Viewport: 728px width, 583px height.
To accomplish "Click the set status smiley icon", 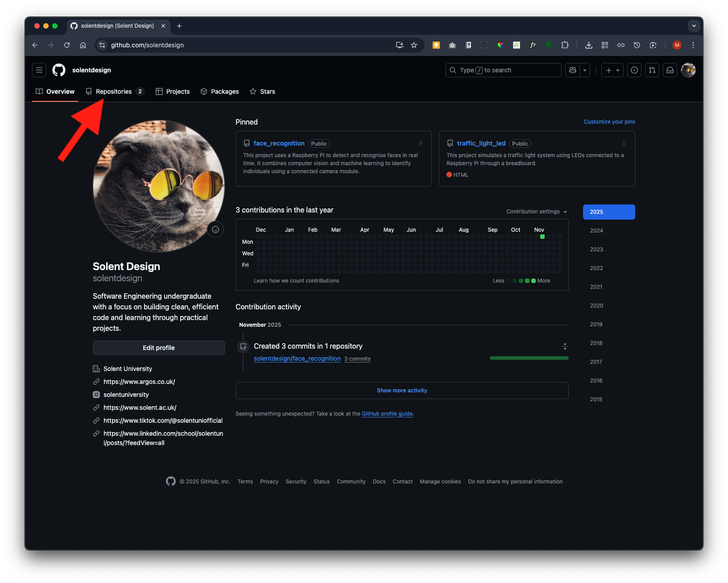I will click(x=215, y=229).
